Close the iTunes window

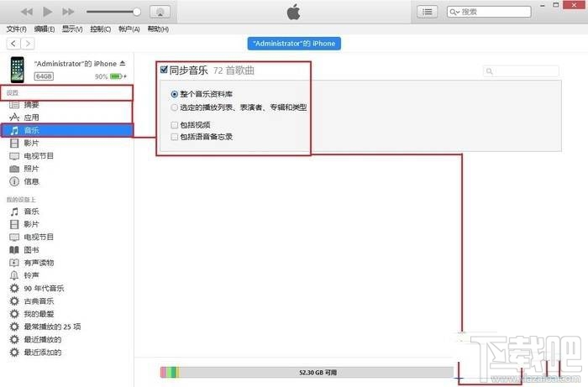pyautogui.click(x=574, y=5)
